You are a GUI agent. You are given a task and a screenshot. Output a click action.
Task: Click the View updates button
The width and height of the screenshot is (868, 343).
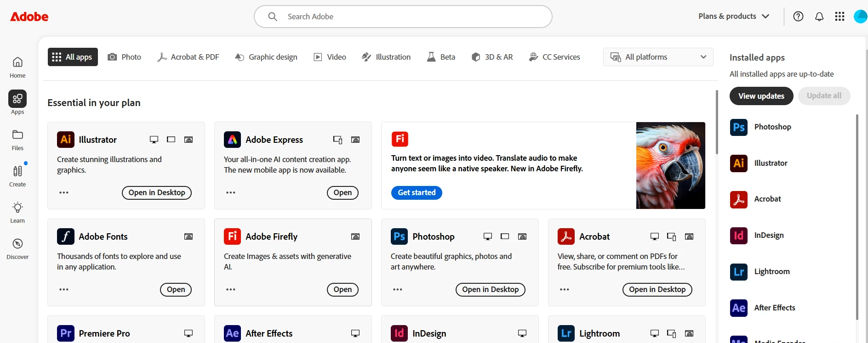tap(761, 96)
